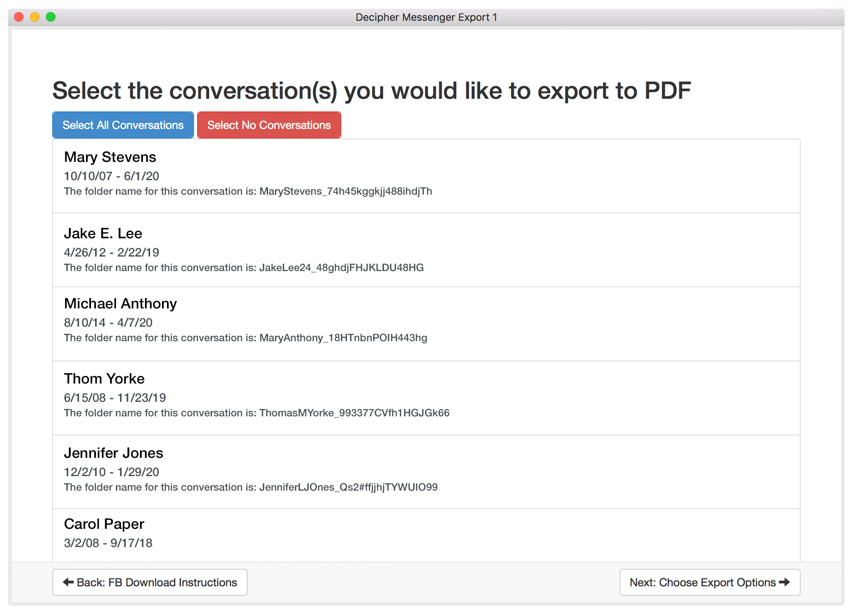Click date range 8/10/14 - 4/7/20
The height and width of the screenshot is (616, 857).
click(x=108, y=323)
